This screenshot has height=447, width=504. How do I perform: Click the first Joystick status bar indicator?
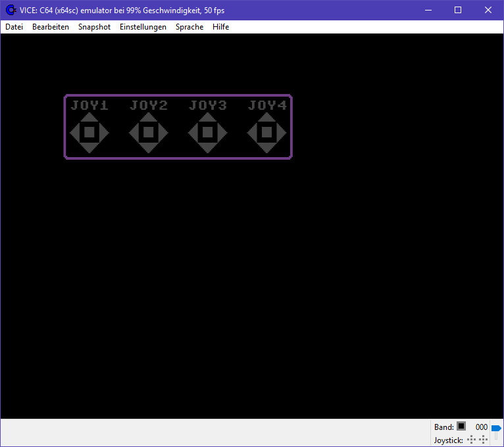click(471, 440)
